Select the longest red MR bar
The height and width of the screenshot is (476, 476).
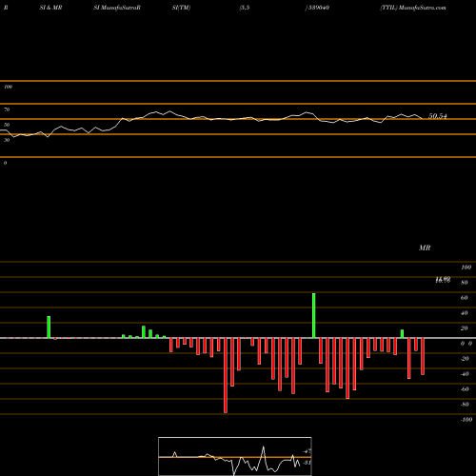226,375
